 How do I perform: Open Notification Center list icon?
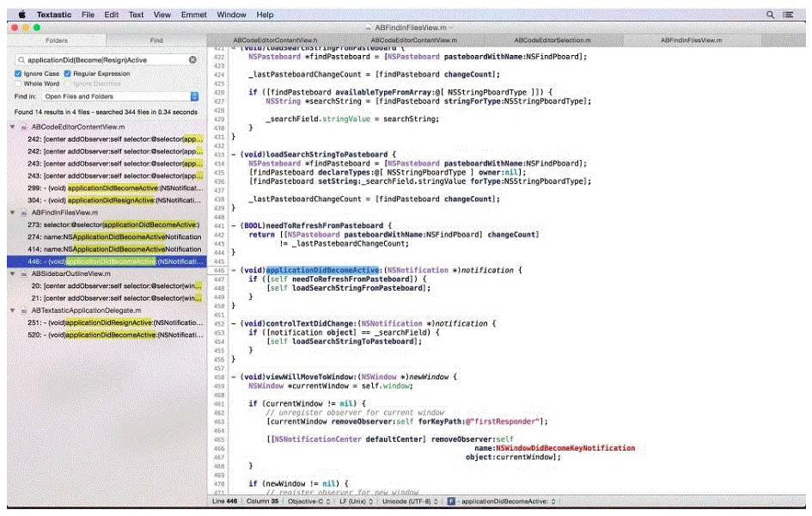tap(788, 15)
